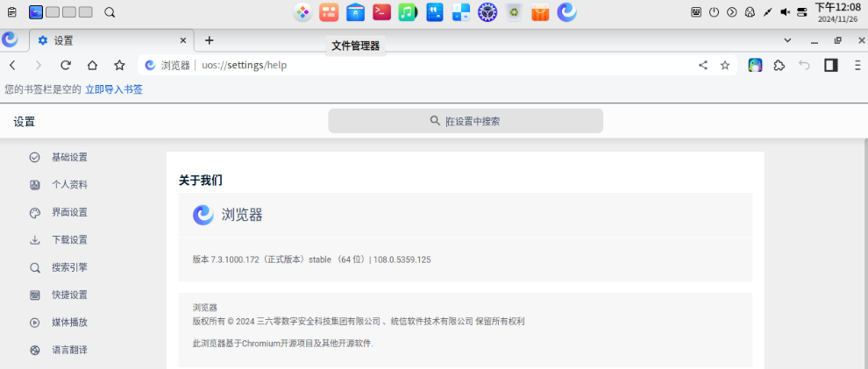Click the Chromium open-source notice text
This screenshot has height=369, width=868.
point(283,344)
